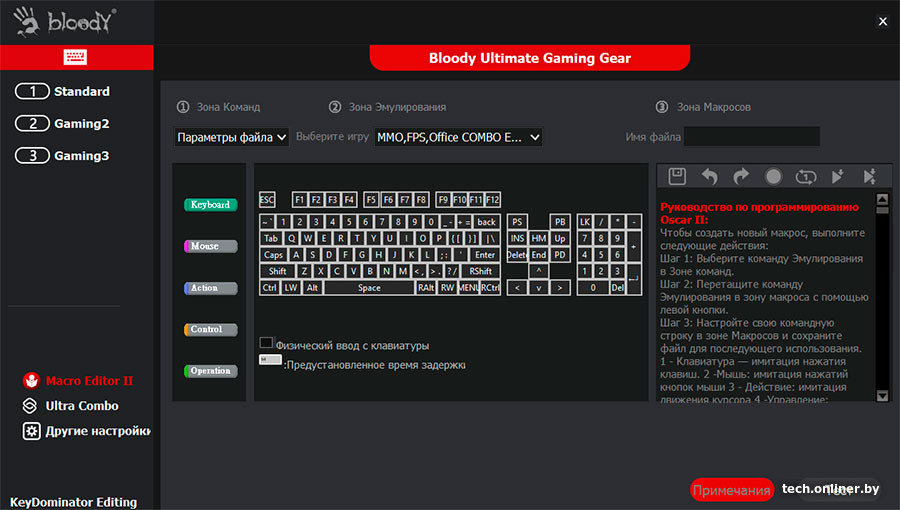This screenshot has height=510, width=900.
Task: Click the Примечания button
Action: click(x=732, y=490)
